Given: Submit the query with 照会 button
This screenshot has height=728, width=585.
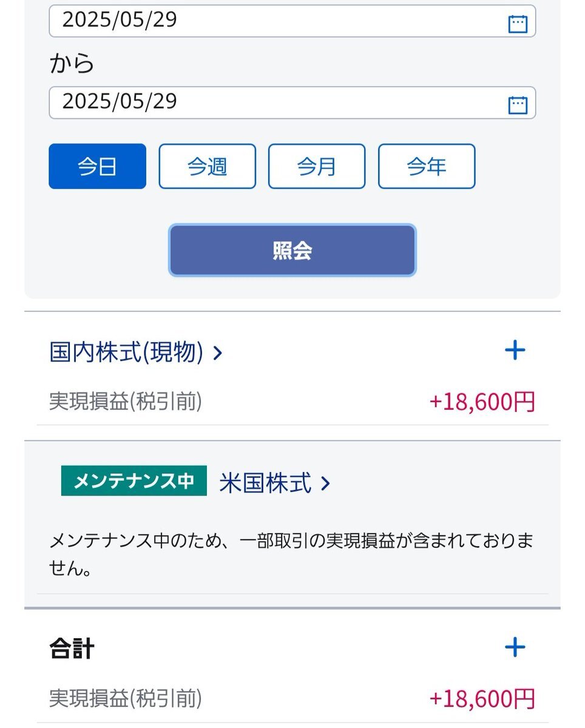Looking at the screenshot, I should pos(292,251).
